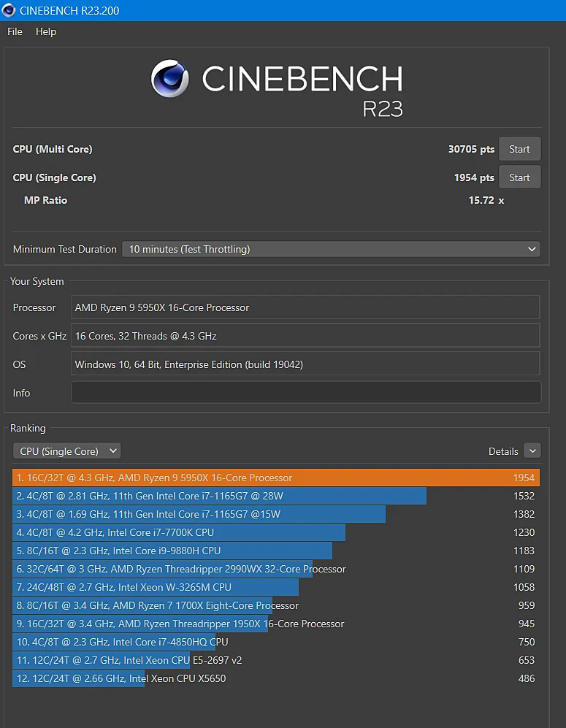
Task: Select the Threadripper 2990WX ranking entry
Action: 276,569
